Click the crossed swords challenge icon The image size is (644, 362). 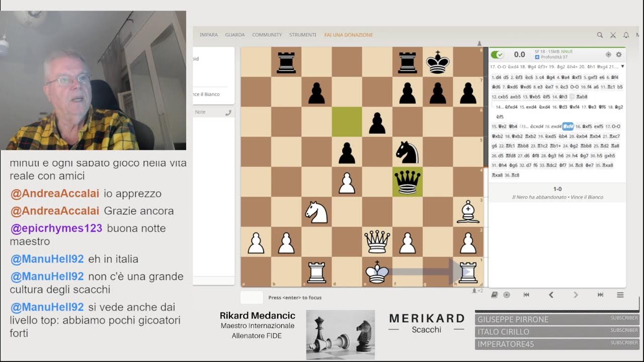613,35
